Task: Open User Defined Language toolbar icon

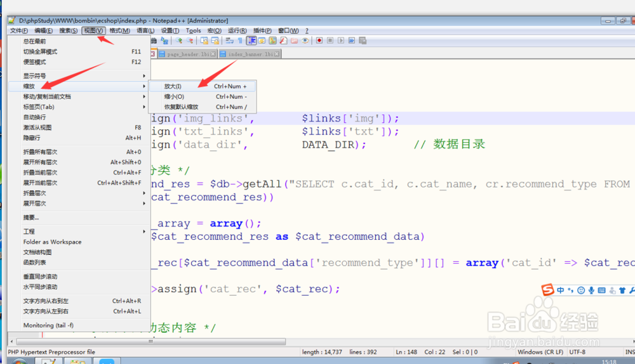Action: click(x=262, y=41)
